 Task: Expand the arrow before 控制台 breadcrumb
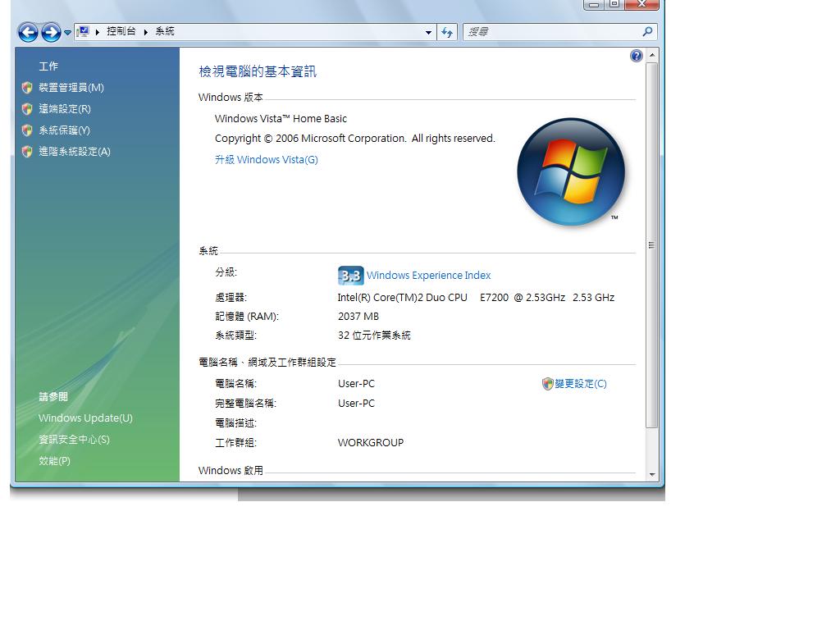(98, 32)
